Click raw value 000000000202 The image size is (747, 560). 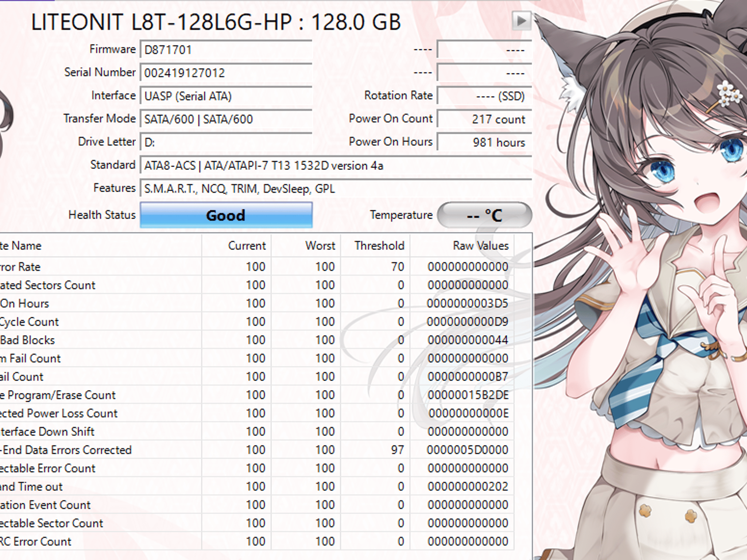pos(468,486)
